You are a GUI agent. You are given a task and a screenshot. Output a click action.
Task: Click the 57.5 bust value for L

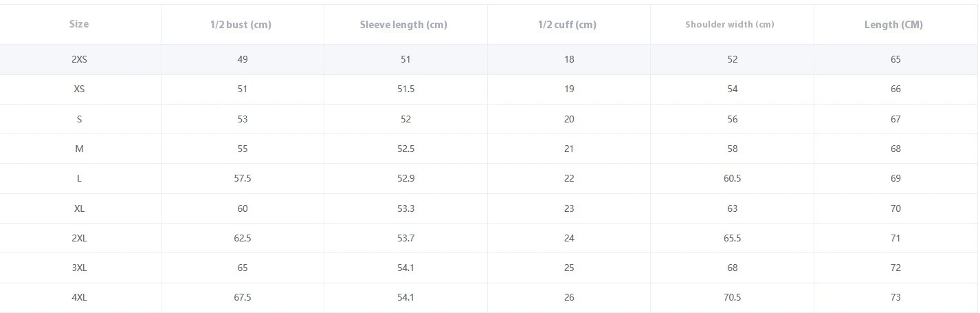243,178
